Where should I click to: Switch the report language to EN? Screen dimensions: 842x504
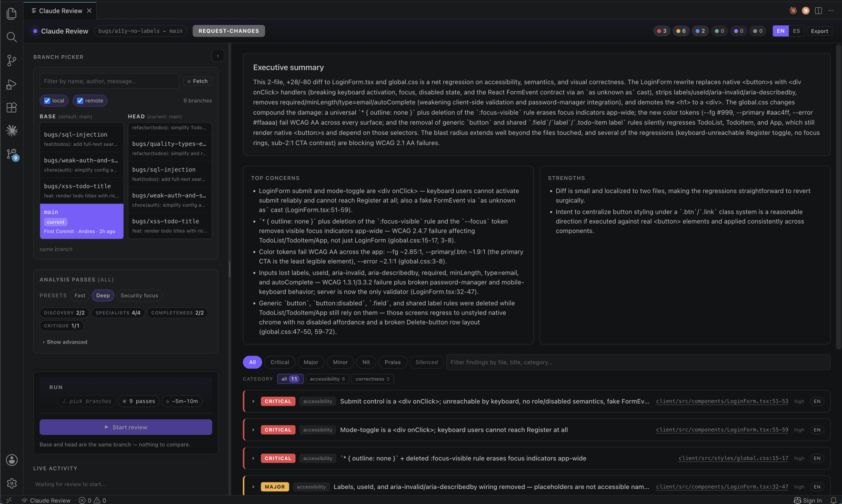click(x=780, y=31)
